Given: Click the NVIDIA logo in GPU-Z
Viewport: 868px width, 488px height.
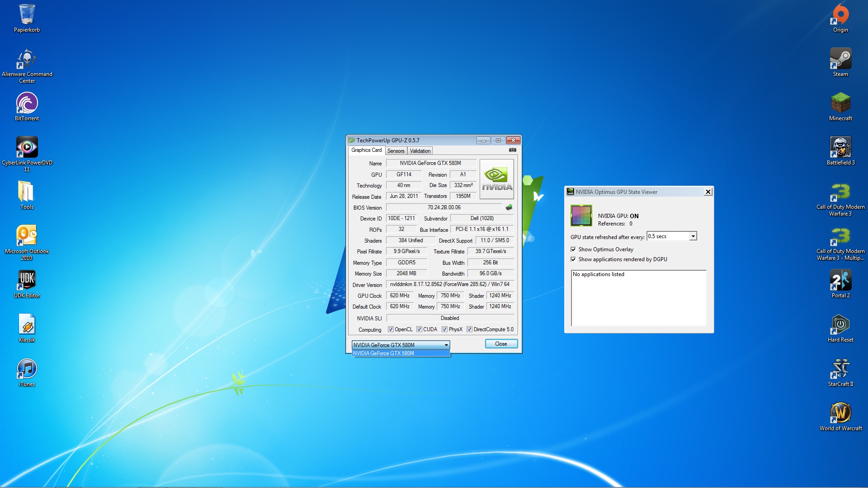Looking at the screenshot, I should tap(496, 179).
